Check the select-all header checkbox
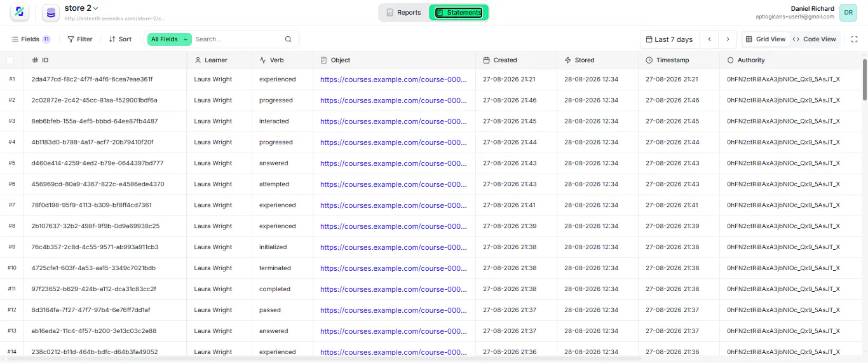The height and width of the screenshot is (363, 868). click(x=10, y=60)
